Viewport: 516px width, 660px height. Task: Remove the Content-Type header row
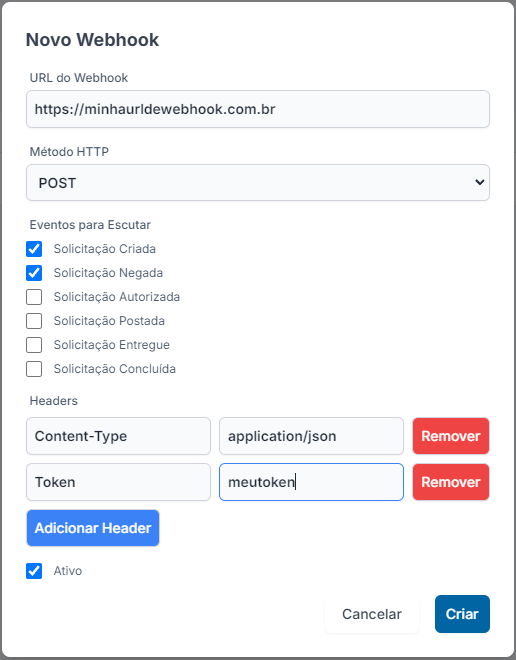point(451,436)
